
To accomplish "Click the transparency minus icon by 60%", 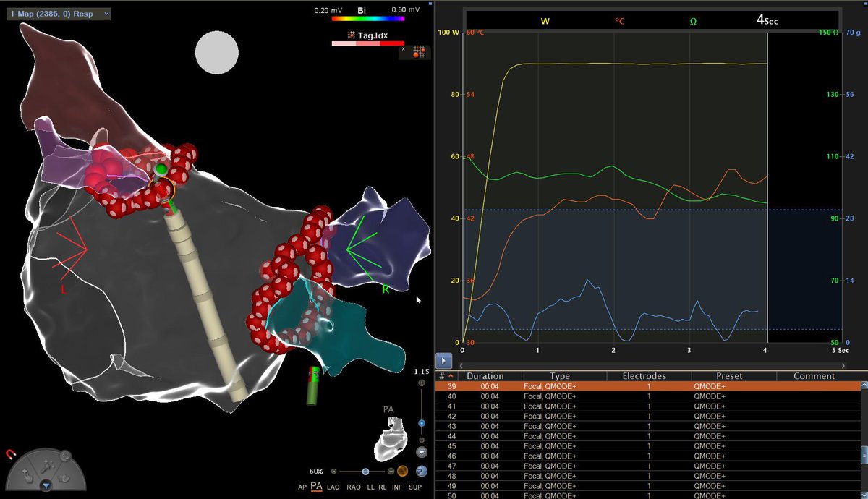I will [x=333, y=471].
